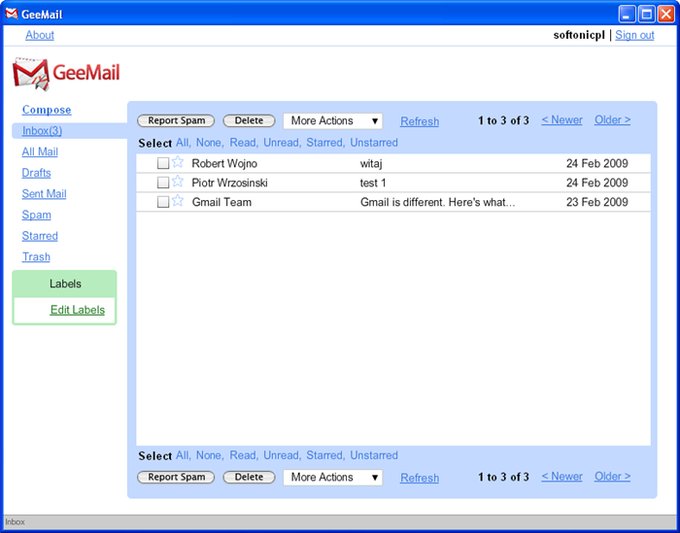Open the All Mail folder
Image resolution: width=680 pixels, height=533 pixels.
coord(40,152)
